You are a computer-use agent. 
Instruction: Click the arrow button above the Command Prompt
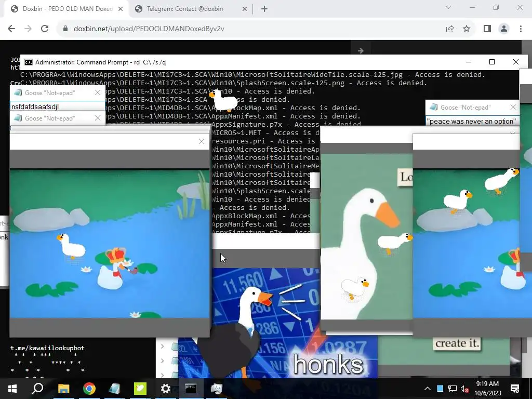361,50
